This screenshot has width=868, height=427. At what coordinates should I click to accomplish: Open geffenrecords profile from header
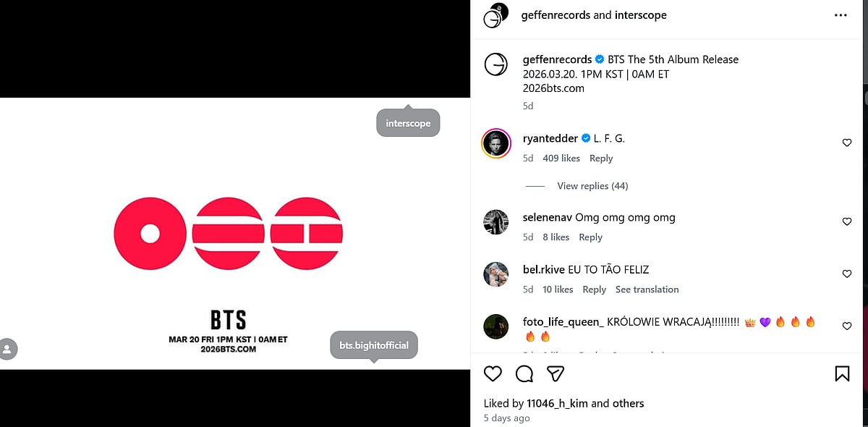point(556,15)
